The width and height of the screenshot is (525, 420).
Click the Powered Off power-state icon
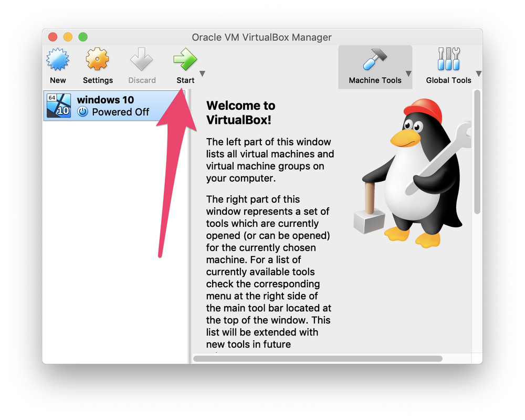point(83,111)
